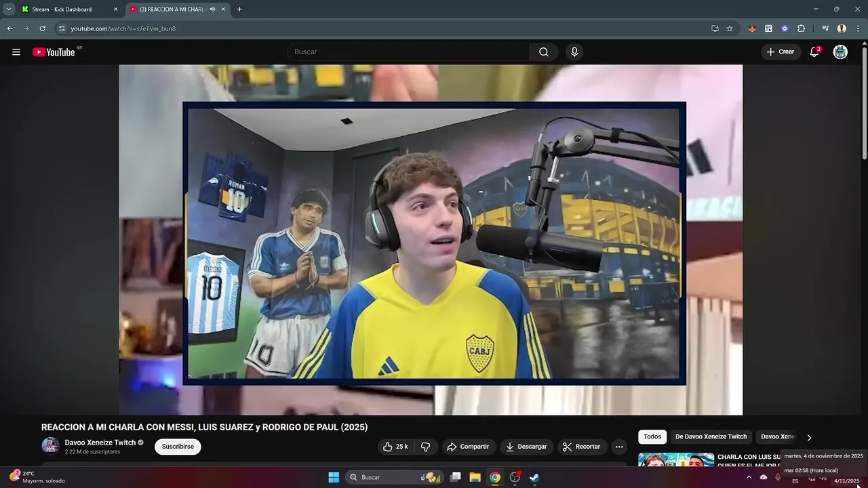Click the taskbar Buscar search box
Viewport: 868px width, 488px height.
(395, 477)
